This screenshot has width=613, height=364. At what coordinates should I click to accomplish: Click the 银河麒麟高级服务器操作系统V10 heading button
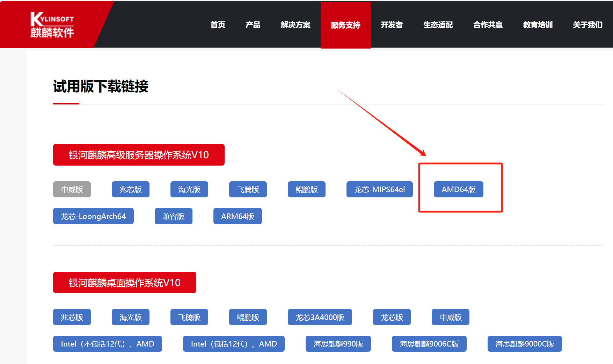tap(139, 155)
